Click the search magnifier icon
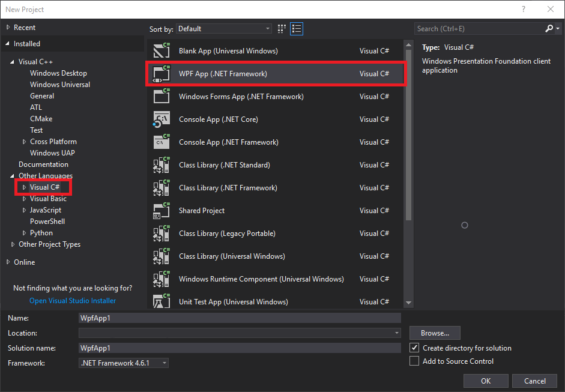 coord(549,29)
